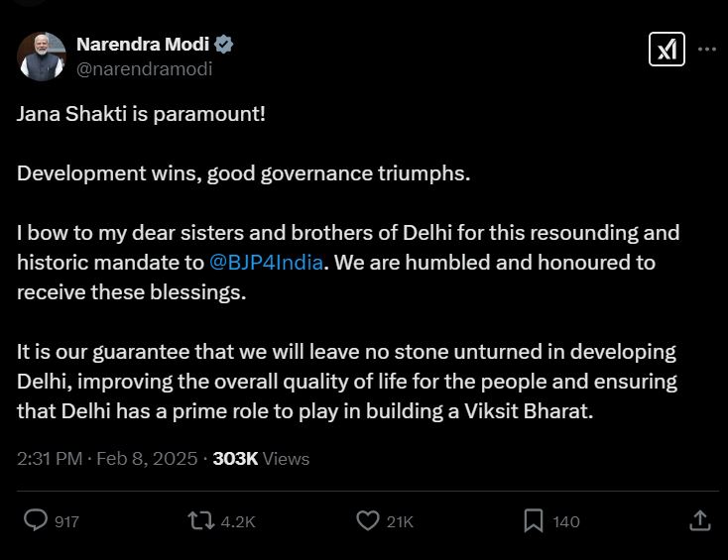728x560 pixels.
Task: Like the post with the heart icon
Action: [368, 520]
